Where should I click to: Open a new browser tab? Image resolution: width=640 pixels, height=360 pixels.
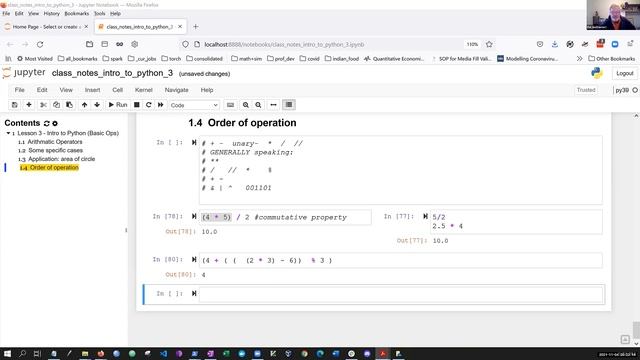tap(196, 27)
